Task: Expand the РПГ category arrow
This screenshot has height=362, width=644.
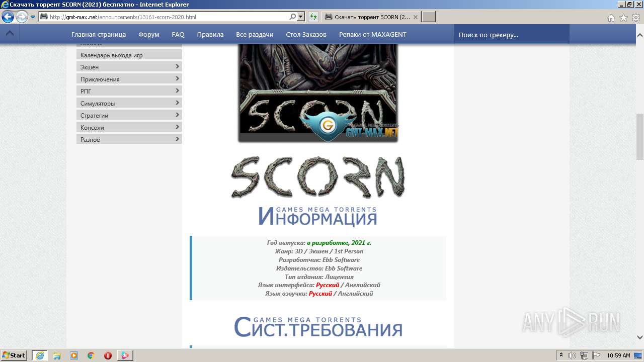Action: point(177,90)
